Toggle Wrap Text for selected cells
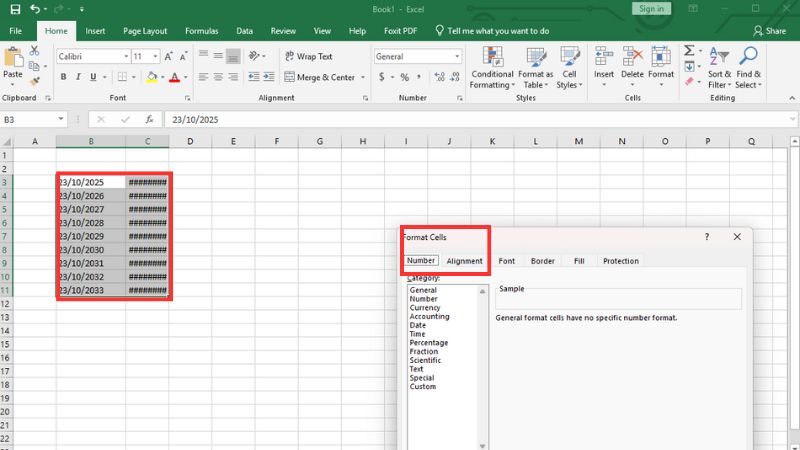Screen dimensions: 800x450 (308, 57)
